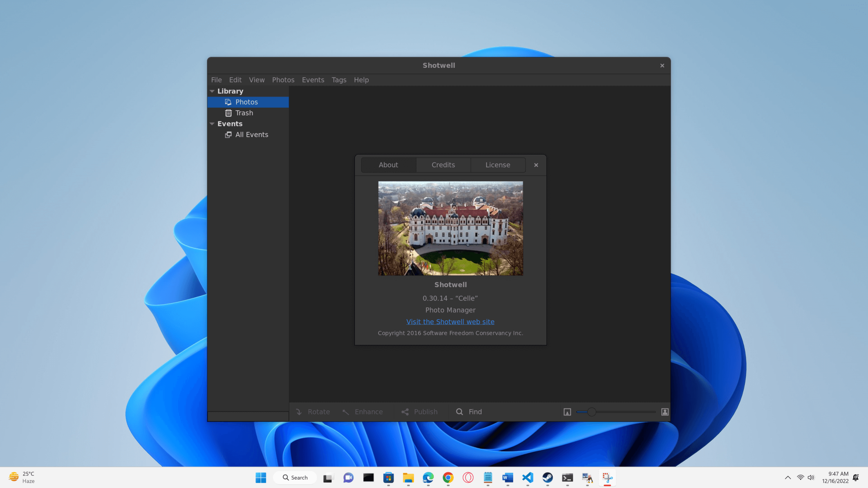Viewport: 868px width, 488px height.
Task: Open the volume speaker icon
Action: tap(811, 477)
